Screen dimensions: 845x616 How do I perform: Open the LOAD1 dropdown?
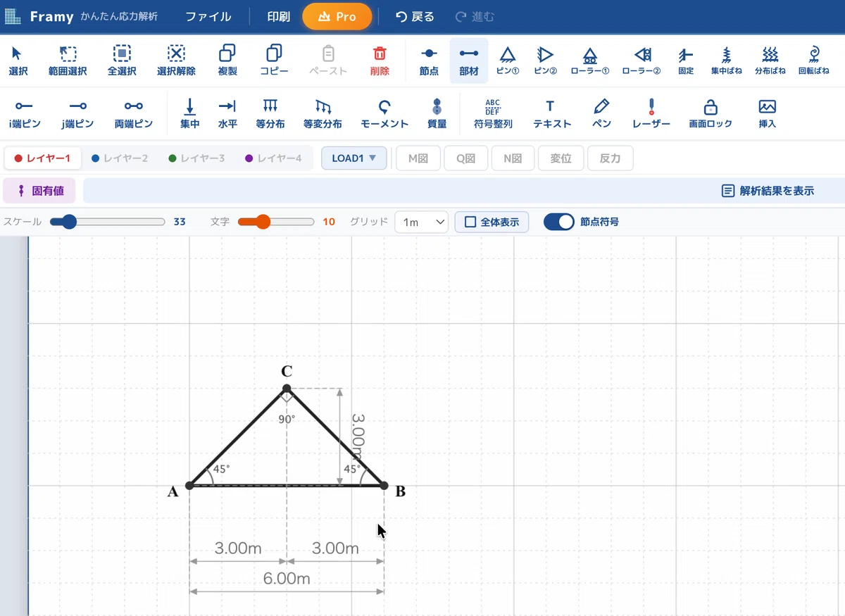tap(354, 158)
